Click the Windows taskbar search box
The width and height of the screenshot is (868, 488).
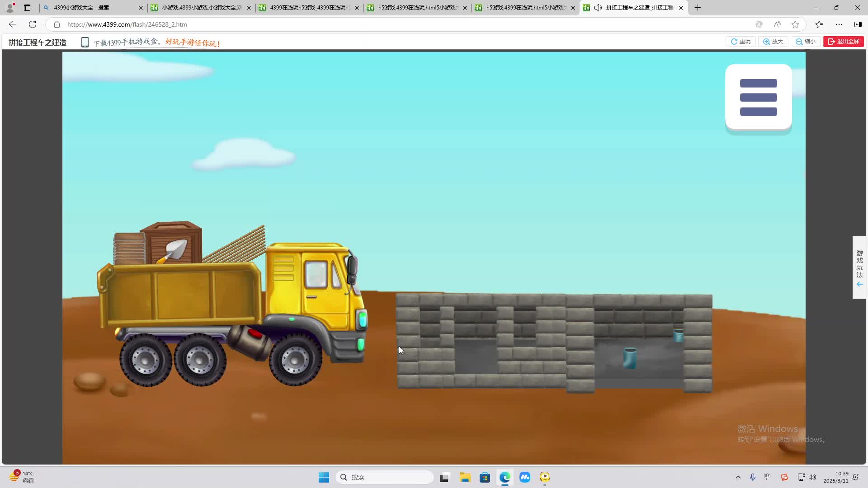point(384,477)
